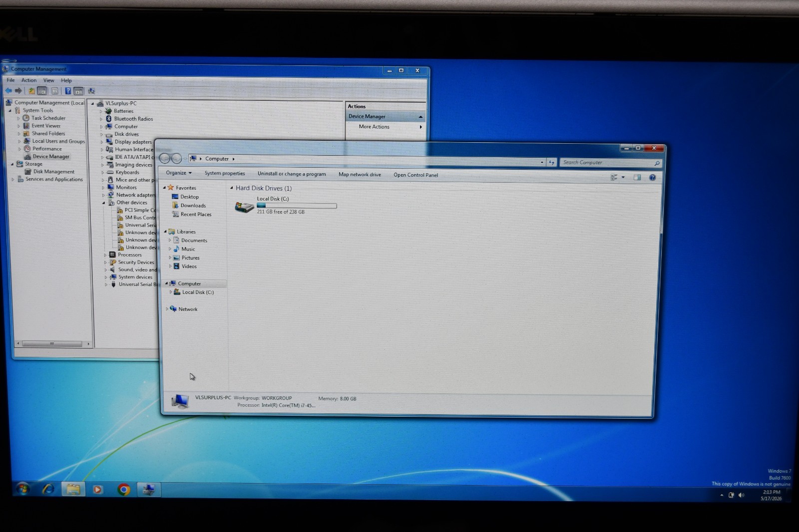
Task: Collapse the Hard Disk Drives group
Action: click(x=231, y=188)
